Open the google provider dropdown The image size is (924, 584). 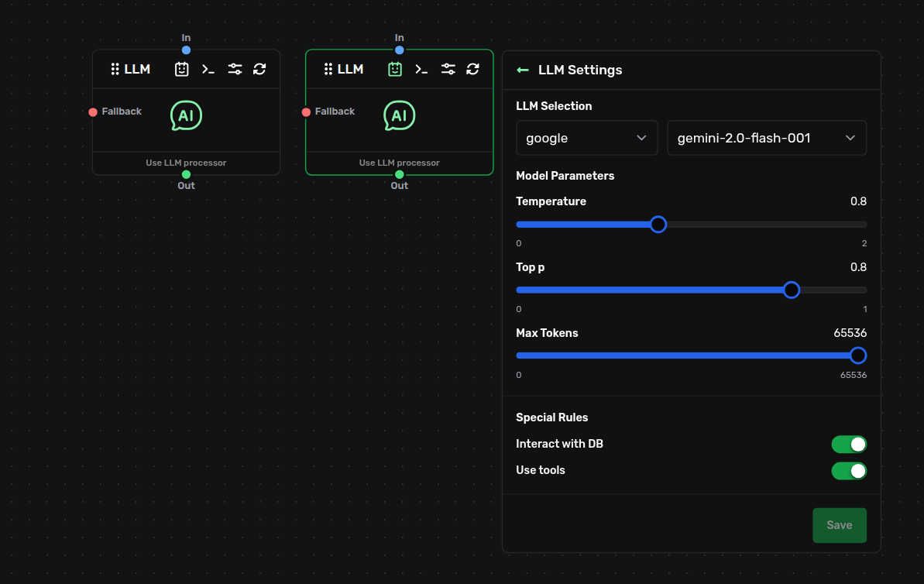[x=587, y=138]
